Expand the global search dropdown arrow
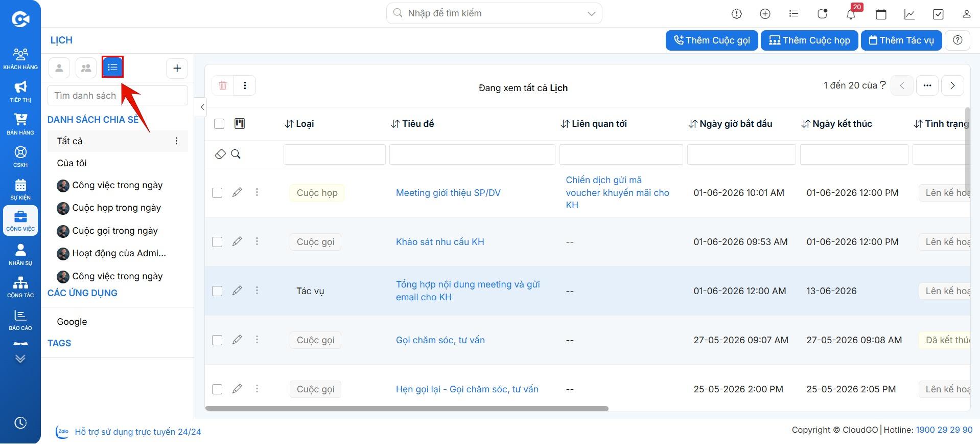980x444 pixels. (x=592, y=14)
